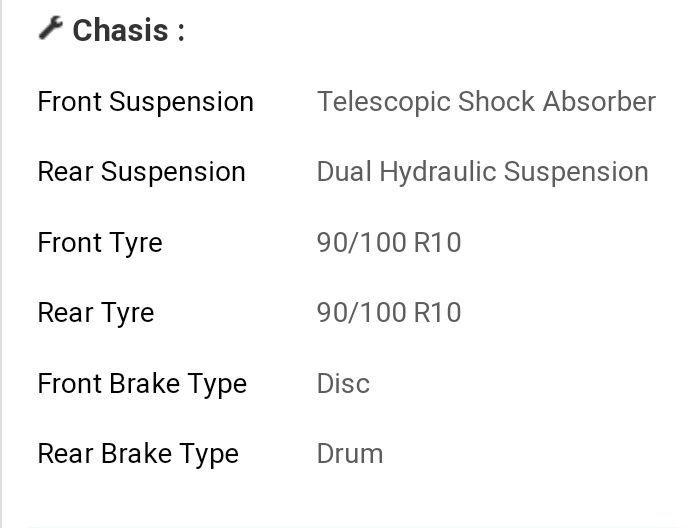Click the word Dual in Rear Suspension value
This screenshot has width=700, height=528.
coord(344,171)
